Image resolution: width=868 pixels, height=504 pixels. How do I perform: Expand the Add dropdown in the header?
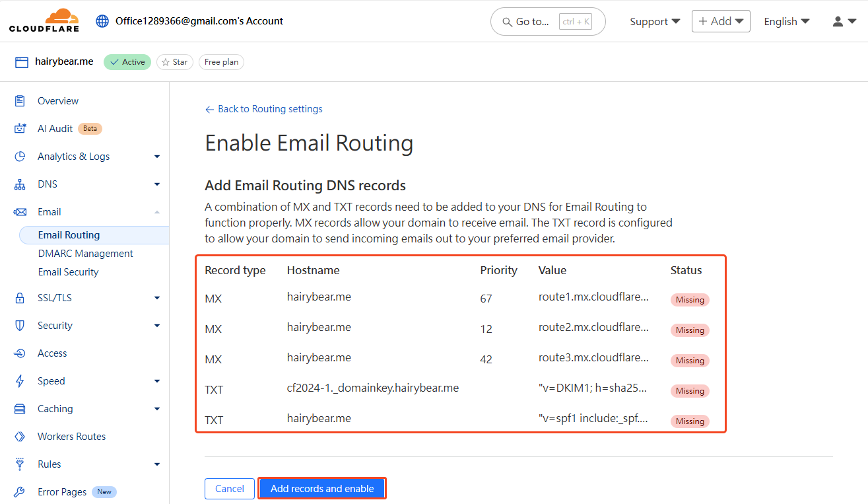tap(721, 20)
